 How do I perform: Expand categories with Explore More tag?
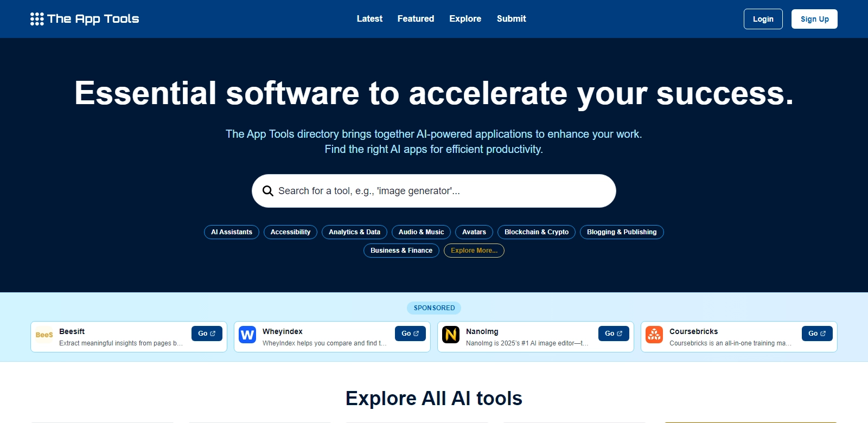pos(474,251)
